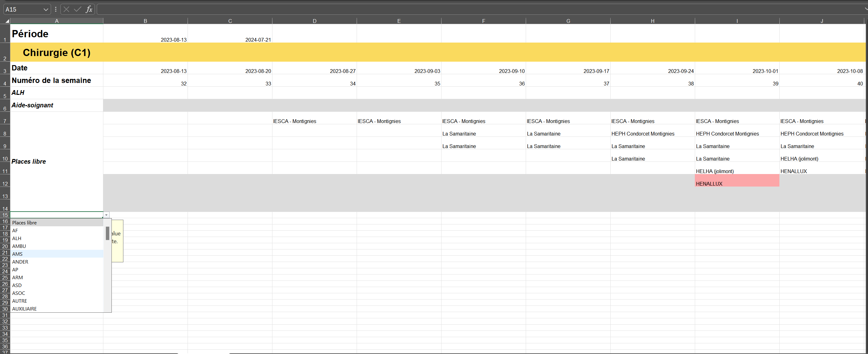Click the end date cell '2024-07-21'
This screenshot has width=868, height=354.
[230, 33]
